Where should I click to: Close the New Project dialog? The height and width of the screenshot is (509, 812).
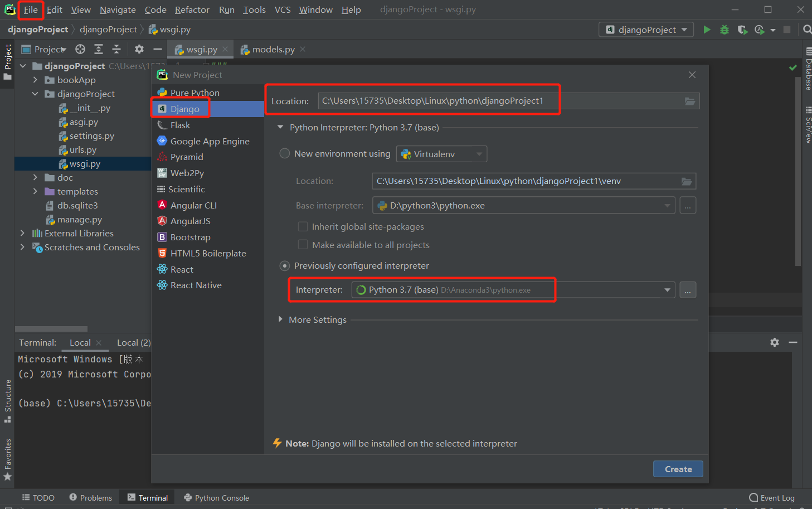click(692, 75)
